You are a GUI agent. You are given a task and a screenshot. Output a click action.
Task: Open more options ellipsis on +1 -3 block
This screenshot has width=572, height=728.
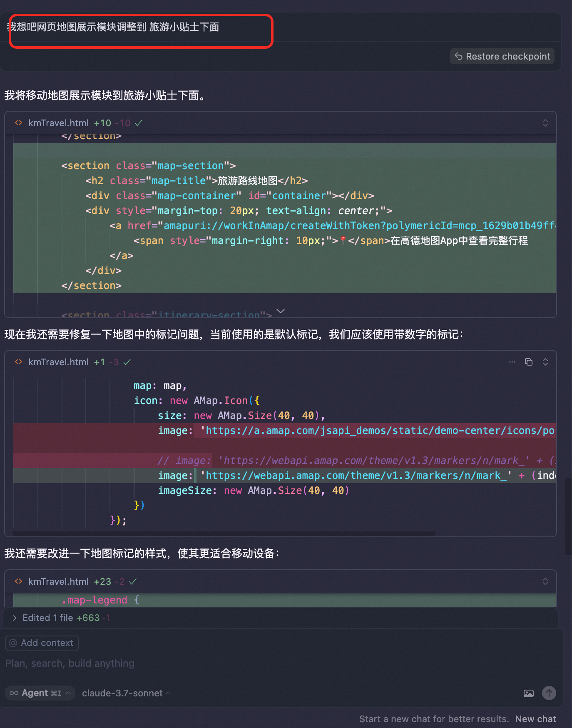pos(512,362)
